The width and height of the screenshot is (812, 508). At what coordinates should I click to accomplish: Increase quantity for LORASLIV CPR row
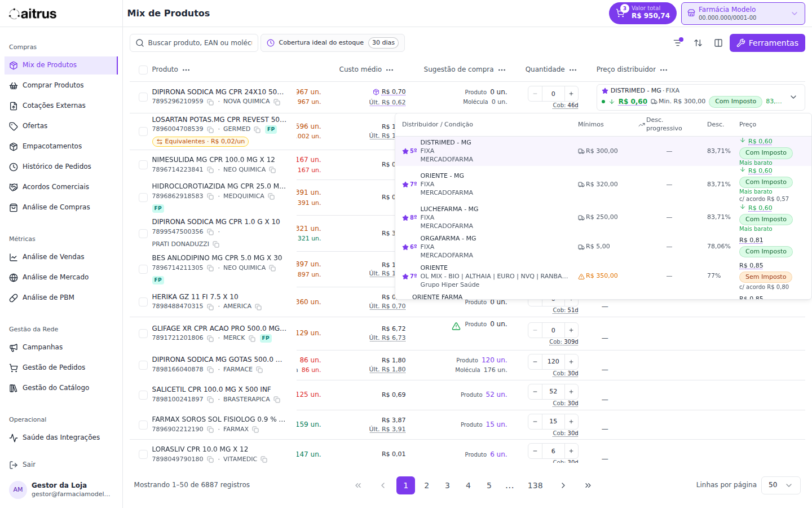(x=571, y=452)
